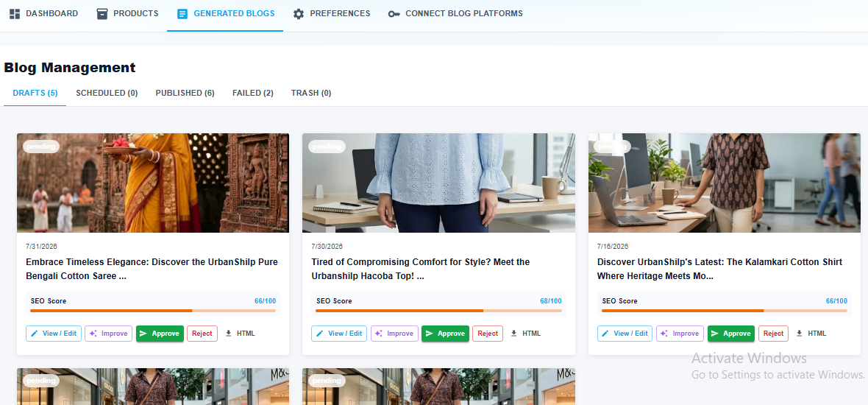Click the date 7/16/2026

point(613,247)
